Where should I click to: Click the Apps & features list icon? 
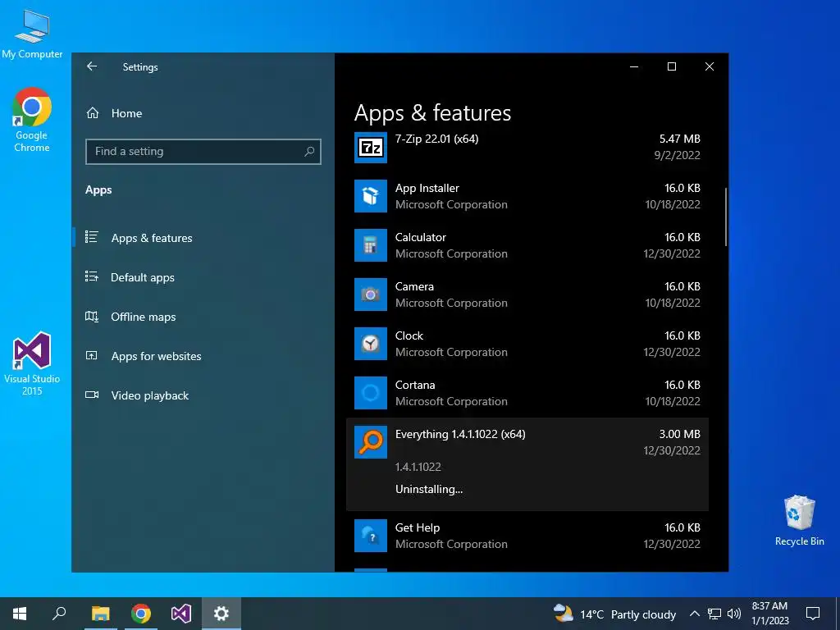[92, 237]
